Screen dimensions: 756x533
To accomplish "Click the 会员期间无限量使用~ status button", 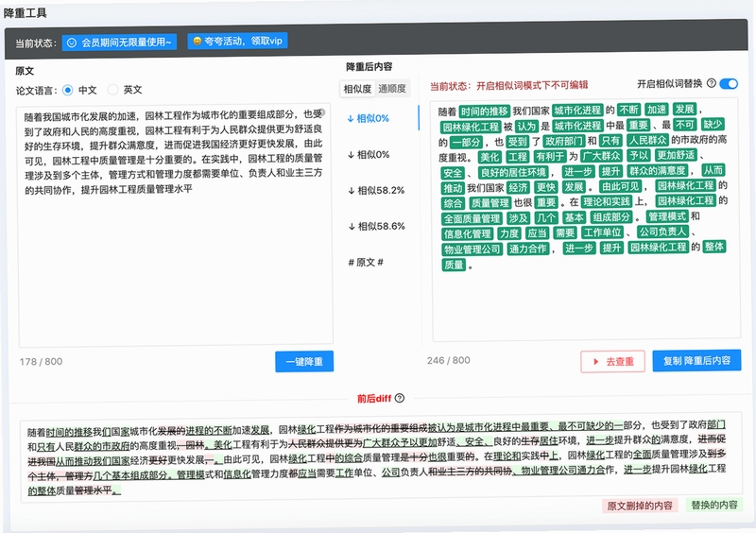I will coord(119,43).
